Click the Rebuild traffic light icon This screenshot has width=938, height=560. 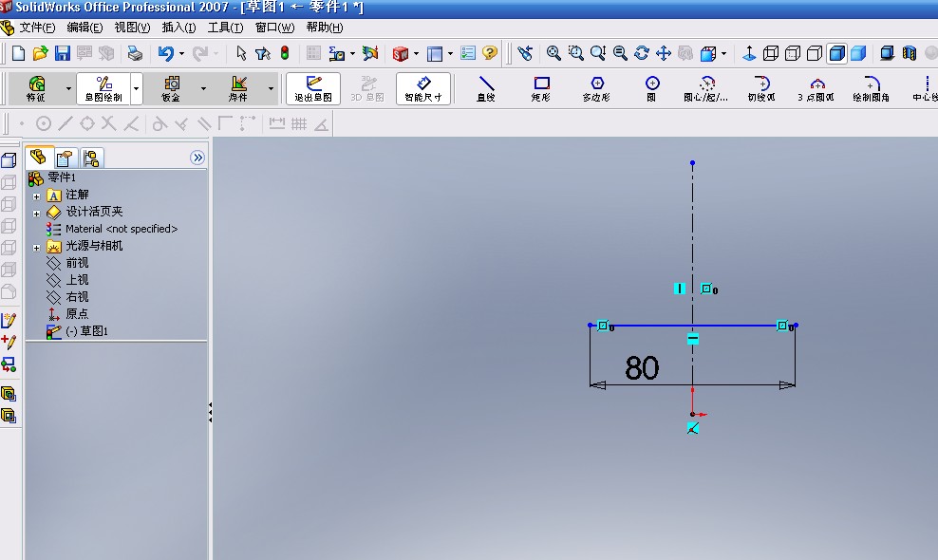pyautogui.click(x=285, y=53)
